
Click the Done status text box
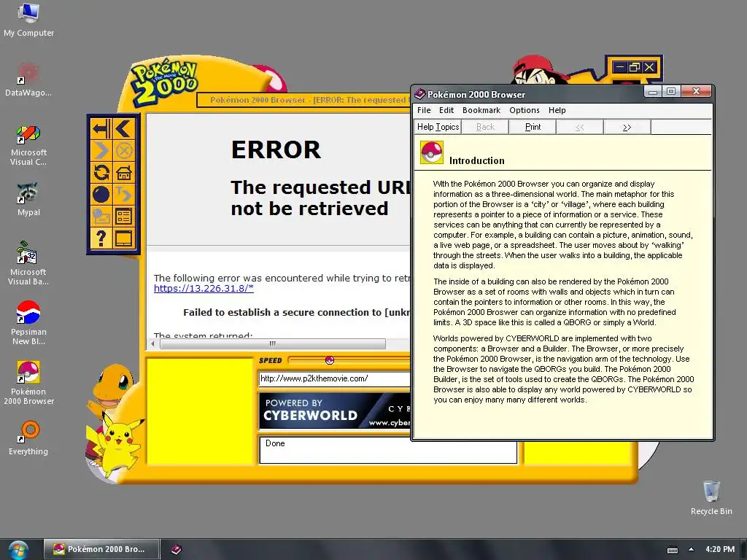388,449
